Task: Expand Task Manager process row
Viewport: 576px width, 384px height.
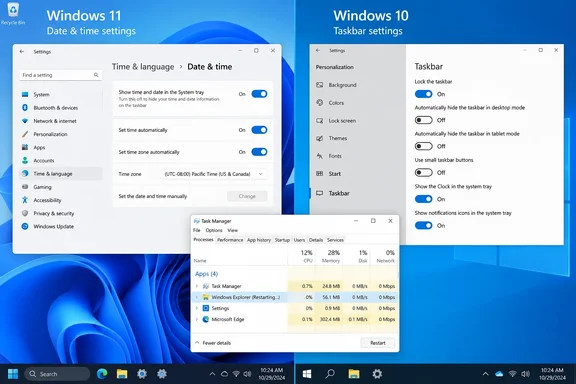Action: [x=197, y=286]
